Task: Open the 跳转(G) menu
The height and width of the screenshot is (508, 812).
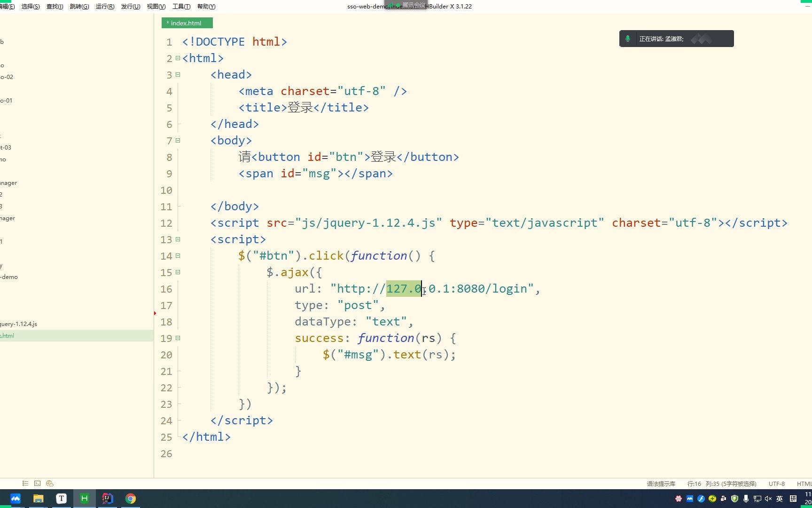Action: tap(79, 7)
